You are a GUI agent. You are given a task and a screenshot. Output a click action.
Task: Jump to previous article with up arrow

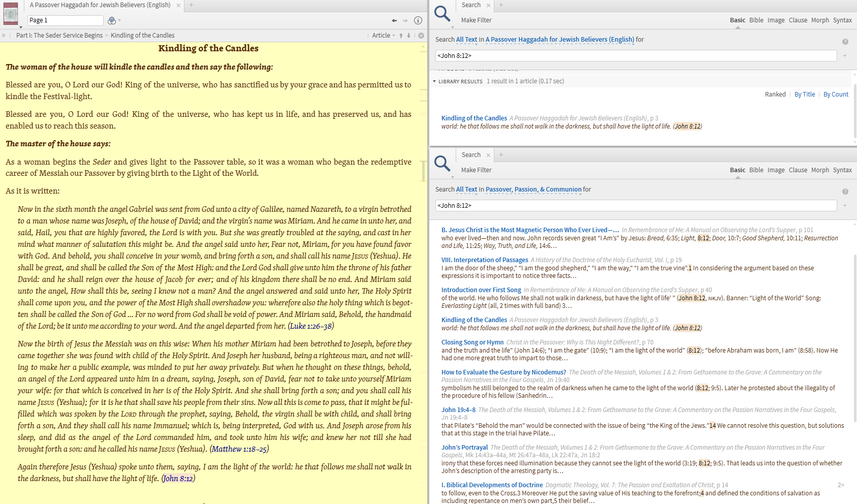(x=401, y=36)
